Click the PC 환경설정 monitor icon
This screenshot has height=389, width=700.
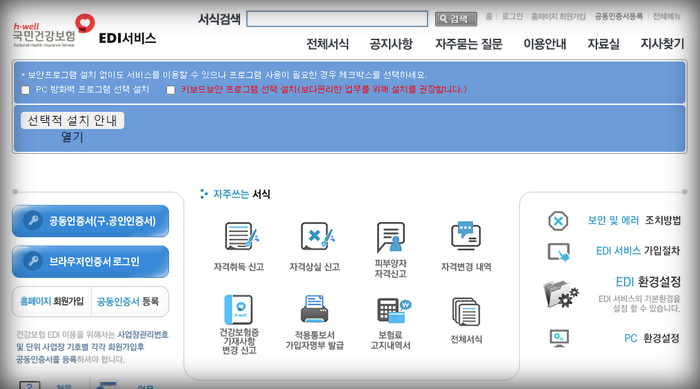[x=559, y=338]
